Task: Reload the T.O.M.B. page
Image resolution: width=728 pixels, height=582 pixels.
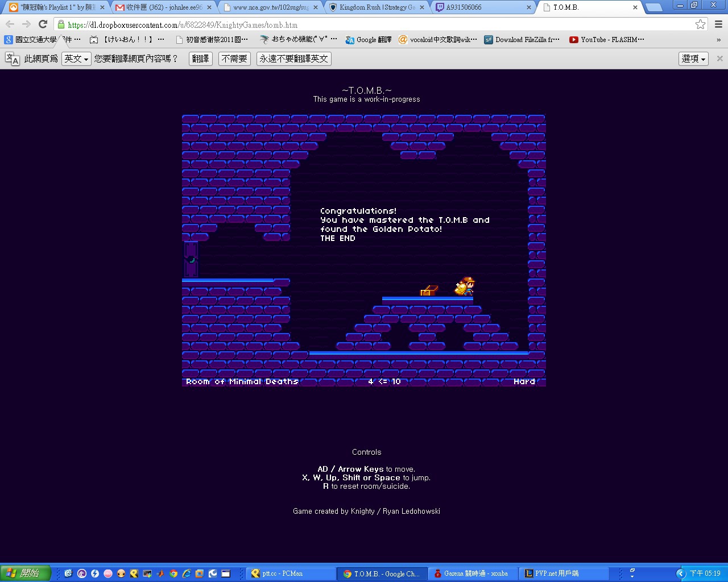Action: coord(43,24)
